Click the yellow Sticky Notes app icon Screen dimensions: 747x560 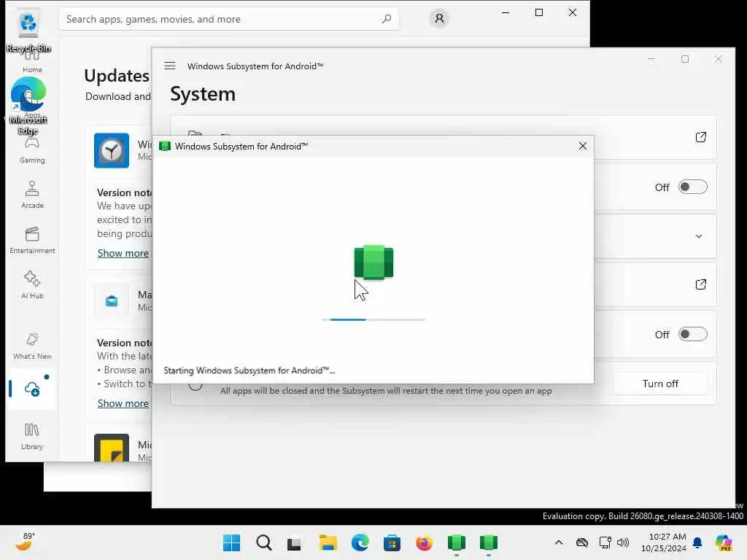click(112, 448)
